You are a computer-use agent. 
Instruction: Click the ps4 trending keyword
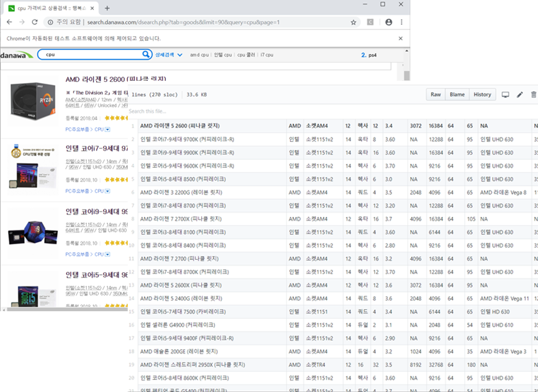[x=372, y=55]
